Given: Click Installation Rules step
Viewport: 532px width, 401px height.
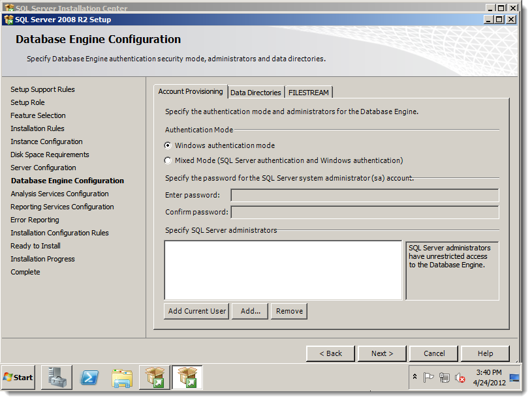Looking at the screenshot, I should tap(37, 128).
